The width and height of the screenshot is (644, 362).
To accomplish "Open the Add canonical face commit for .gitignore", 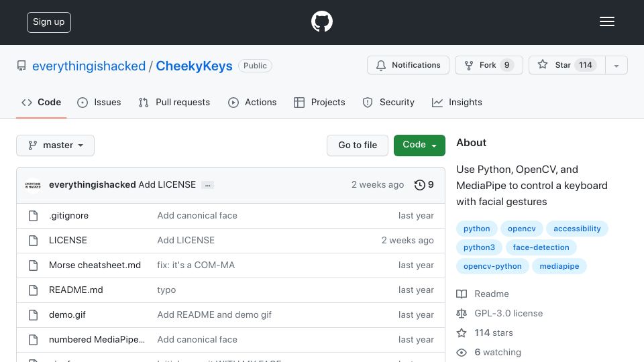I will tap(197, 215).
